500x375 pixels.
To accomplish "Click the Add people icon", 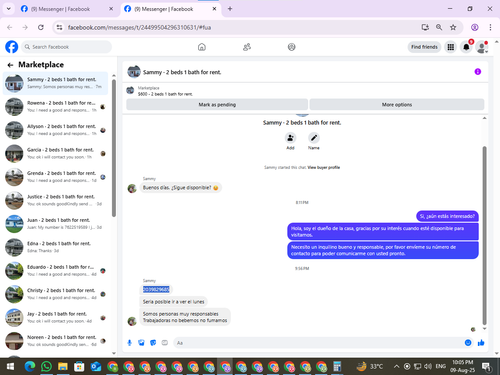I will pyautogui.click(x=290, y=138).
